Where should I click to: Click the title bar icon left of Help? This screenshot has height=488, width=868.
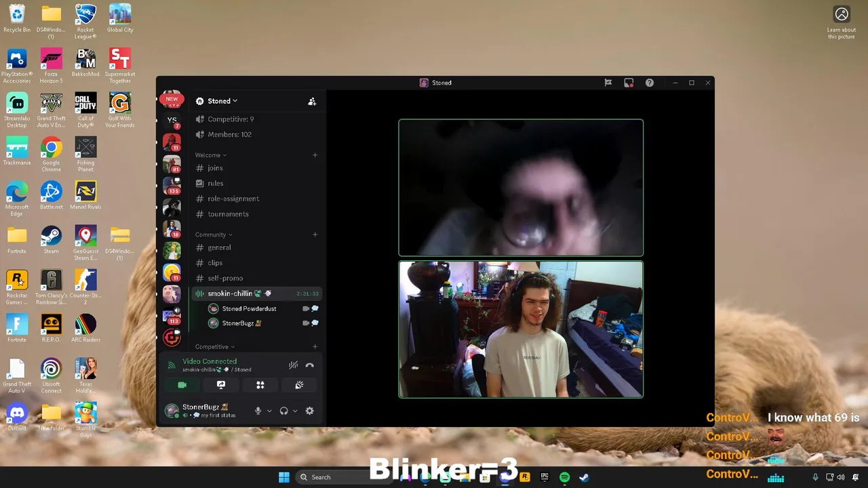point(629,83)
